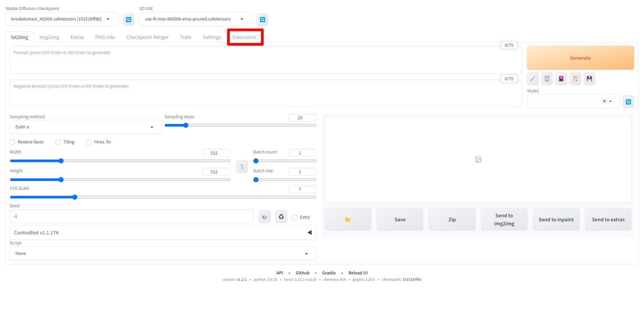This screenshot has height=312, width=644.
Task: Switch to the Extensions tab
Action: coord(244,37)
